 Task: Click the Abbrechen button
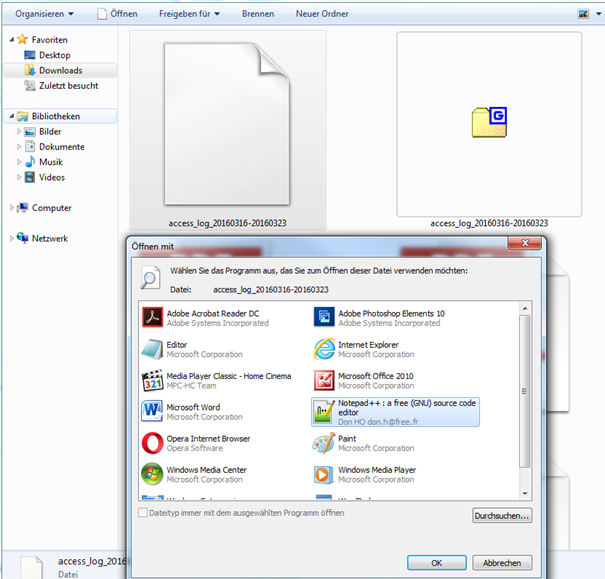502,562
